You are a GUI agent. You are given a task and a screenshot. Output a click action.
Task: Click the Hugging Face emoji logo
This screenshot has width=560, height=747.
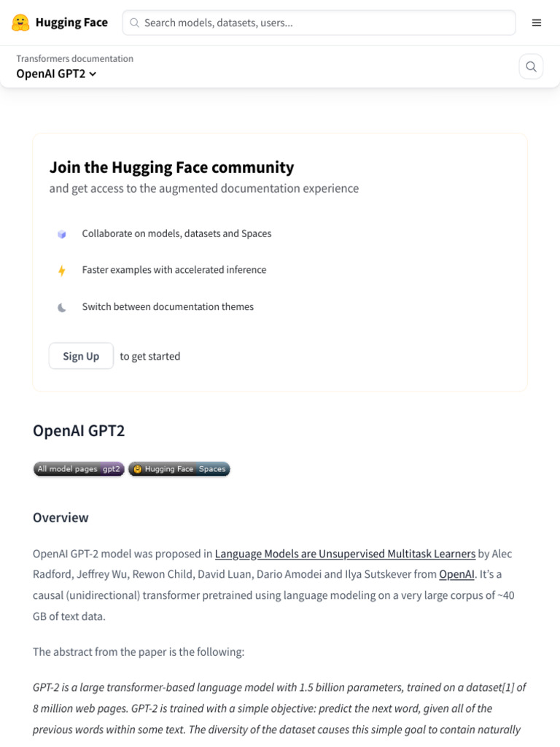click(x=20, y=23)
